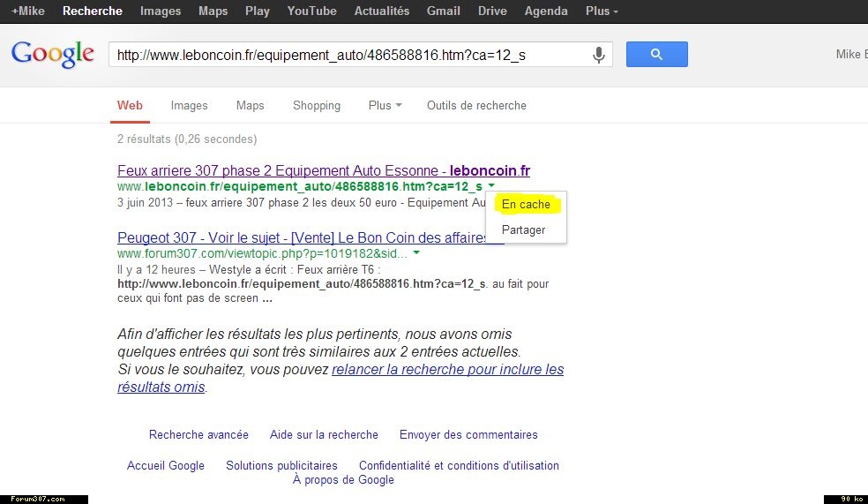
Task: Open Accueil Google footer link
Action: 166,466
